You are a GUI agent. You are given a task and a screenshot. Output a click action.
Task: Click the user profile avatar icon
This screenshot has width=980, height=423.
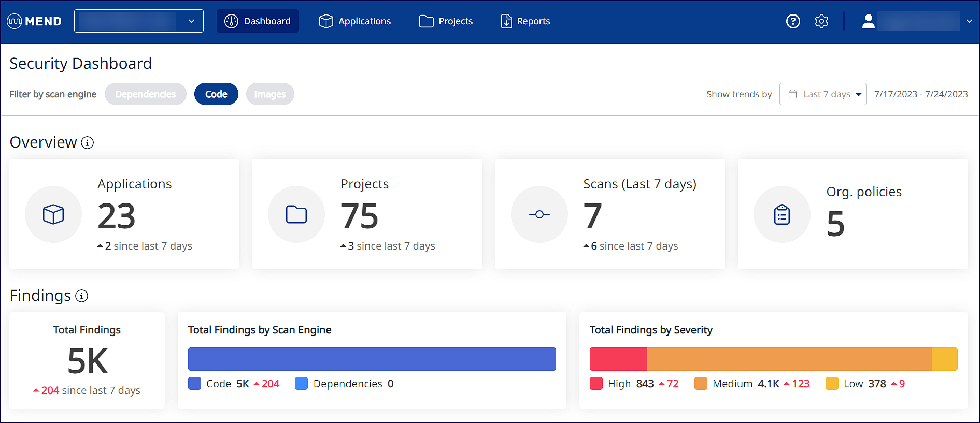coord(868,21)
